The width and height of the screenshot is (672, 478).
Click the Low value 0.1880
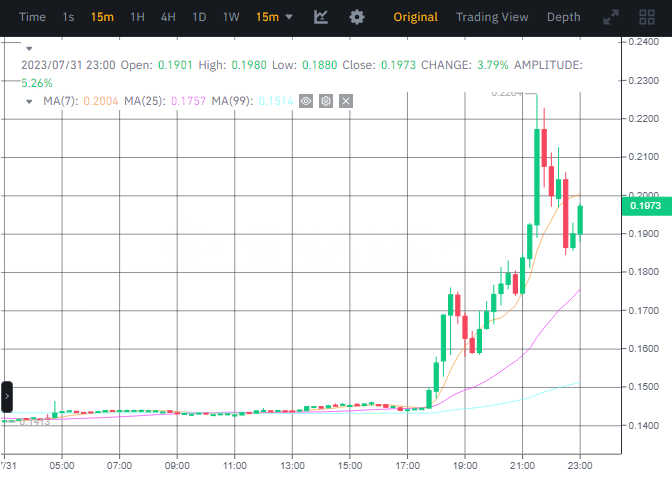click(x=320, y=65)
